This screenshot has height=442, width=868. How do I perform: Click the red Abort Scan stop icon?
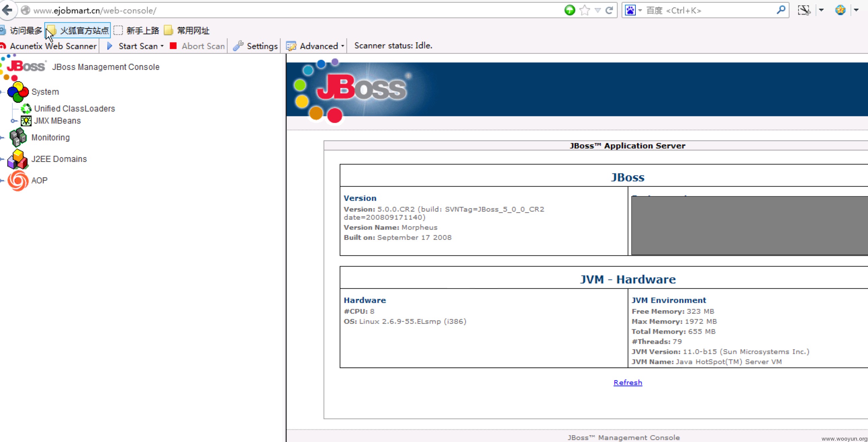(x=173, y=46)
